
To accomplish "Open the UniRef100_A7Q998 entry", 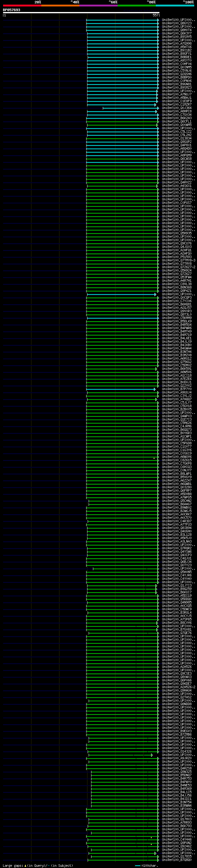I will pos(177,43).
